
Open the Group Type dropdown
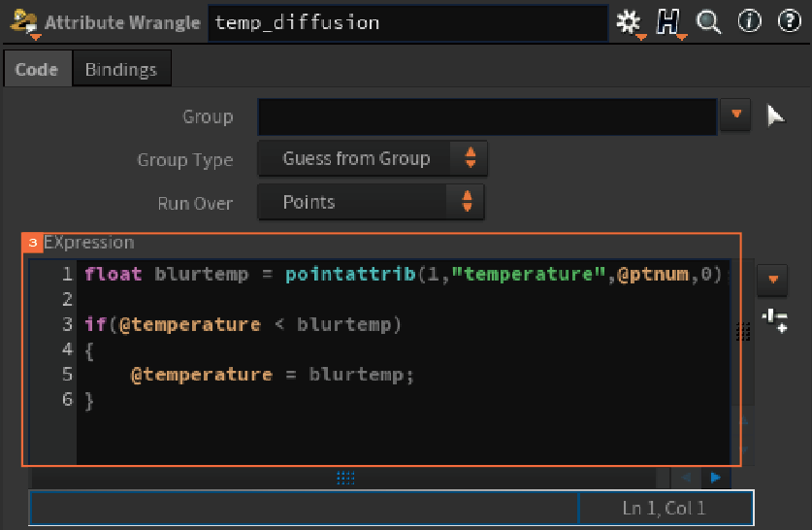click(x=373, y=158)
